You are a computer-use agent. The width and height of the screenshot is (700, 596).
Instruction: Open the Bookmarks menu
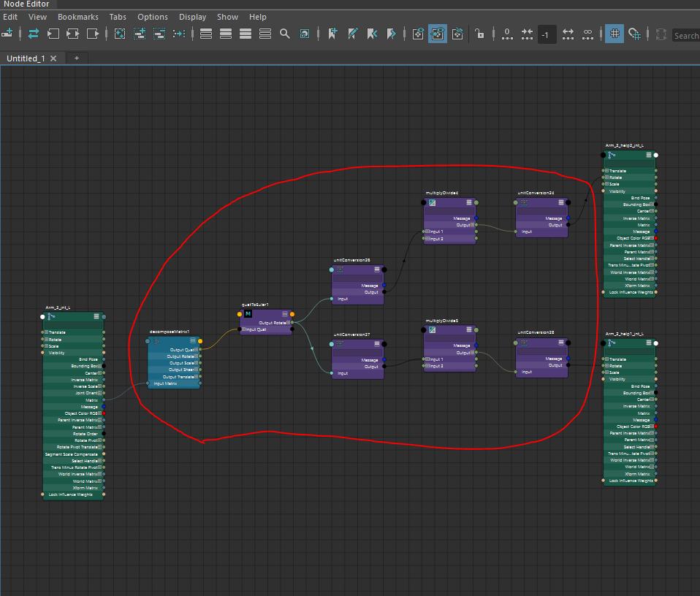[77, 17]
